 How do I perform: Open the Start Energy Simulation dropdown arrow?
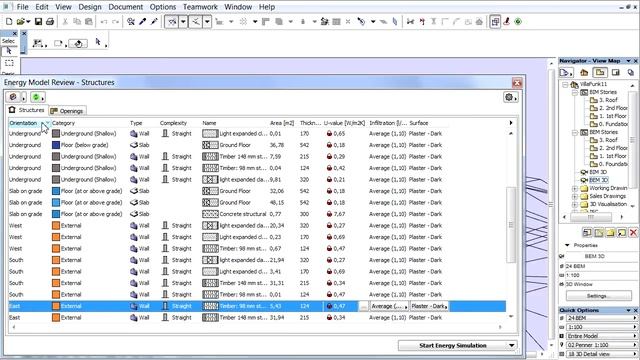[x=512, y=345]
